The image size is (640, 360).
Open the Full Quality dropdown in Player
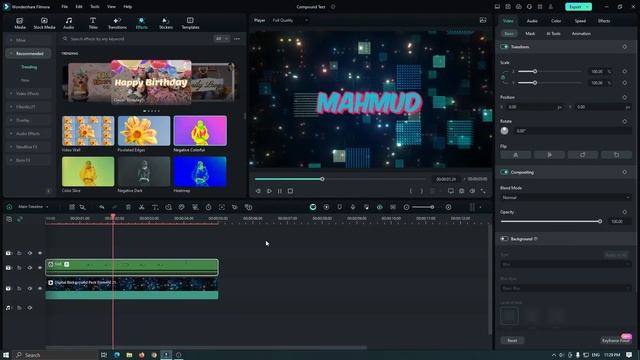pyautogui.click(x=291, y=20)
